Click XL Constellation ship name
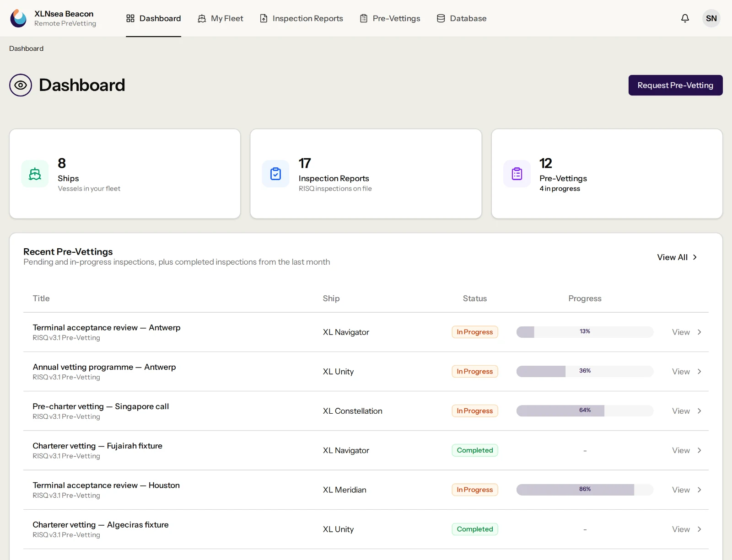The image size is (732, 560). [353, 411]
